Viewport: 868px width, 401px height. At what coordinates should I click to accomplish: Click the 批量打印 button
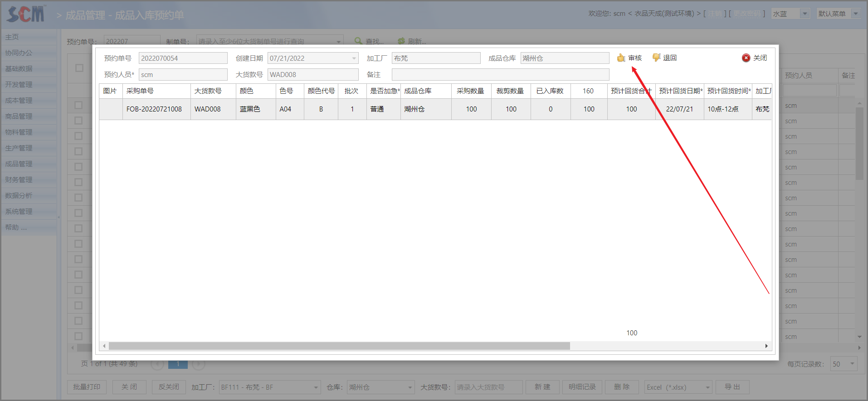click(x=87, y=387)
